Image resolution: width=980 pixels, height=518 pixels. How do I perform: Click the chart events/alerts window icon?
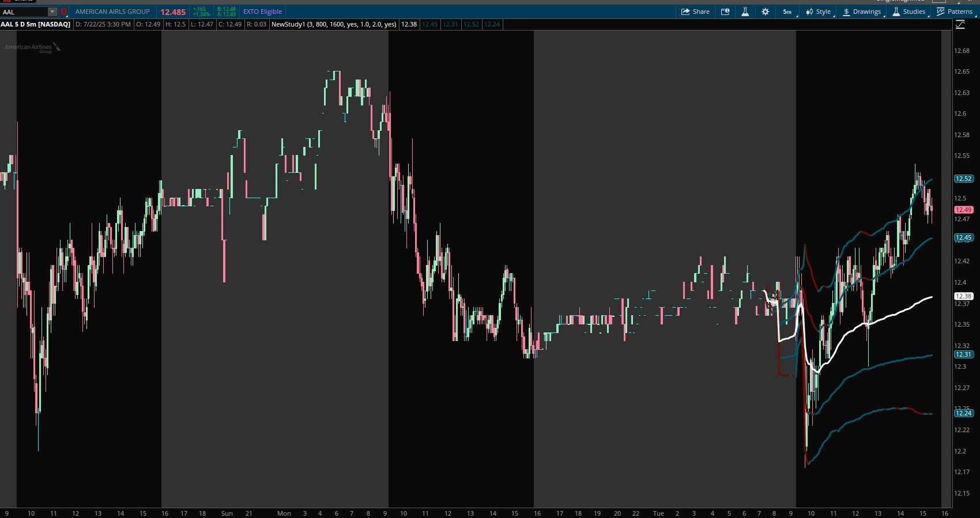coord(725,12)
